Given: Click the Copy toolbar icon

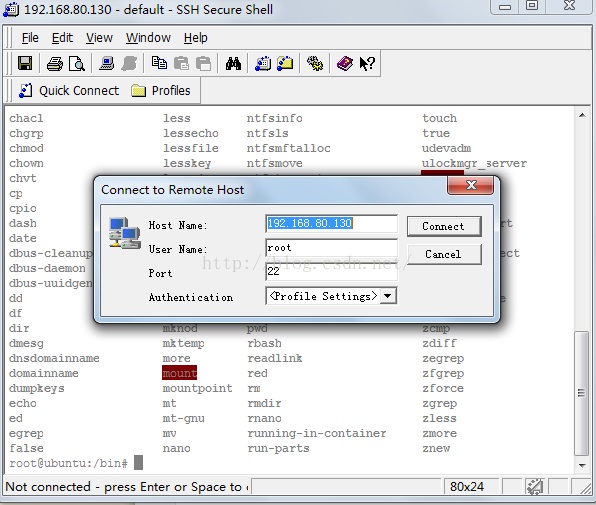Looking at the screenshot, I should [159, 63].
